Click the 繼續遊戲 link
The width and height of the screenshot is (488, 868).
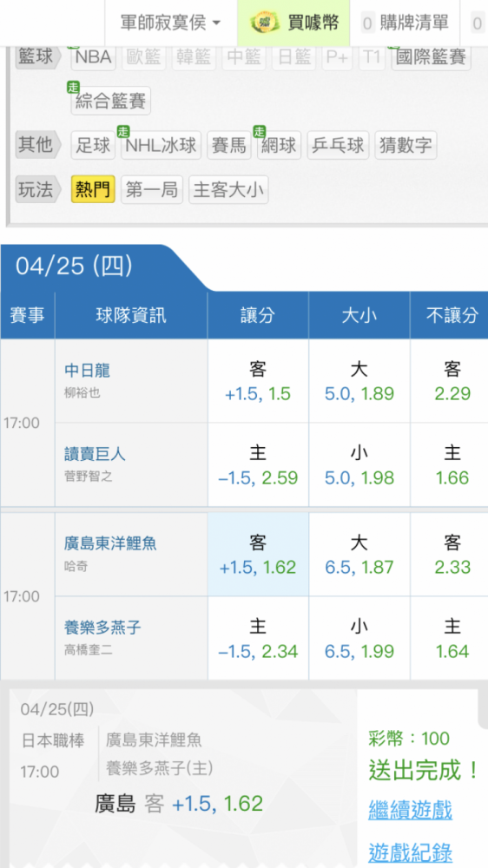click(x=411, y=811)
